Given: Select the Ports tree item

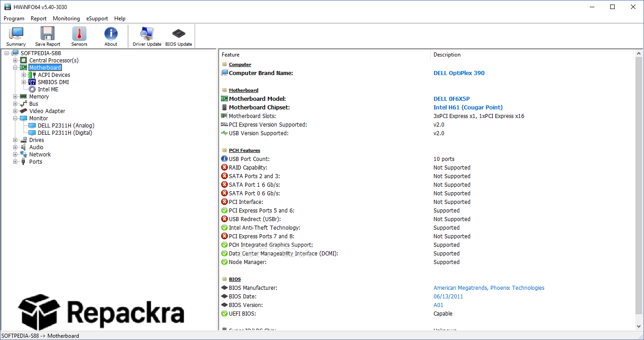Looking at the screenshot, I should tap(36, 162).
